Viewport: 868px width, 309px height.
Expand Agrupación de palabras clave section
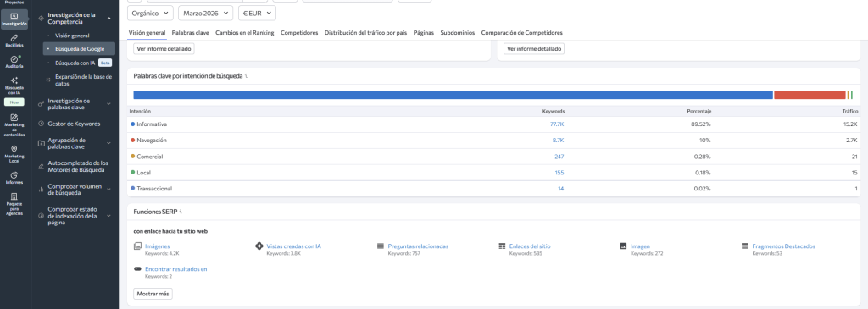point(108,143)
